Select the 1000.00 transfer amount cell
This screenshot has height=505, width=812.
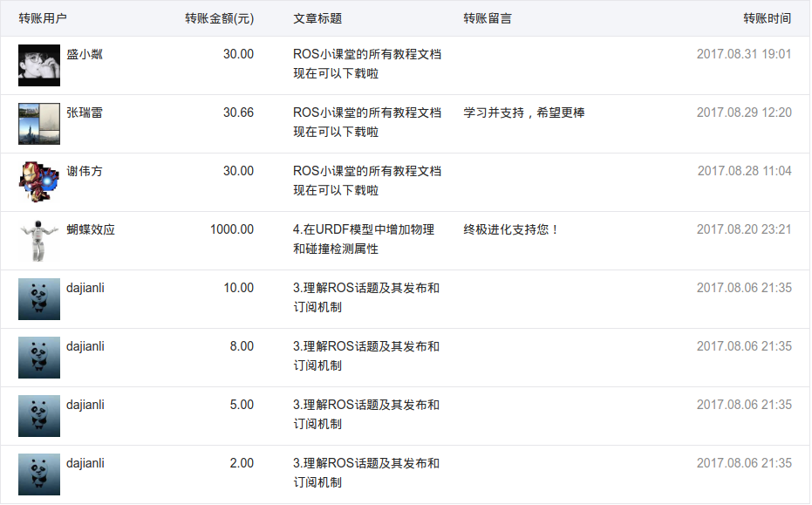pyautogui.click(x=232, y=230)
